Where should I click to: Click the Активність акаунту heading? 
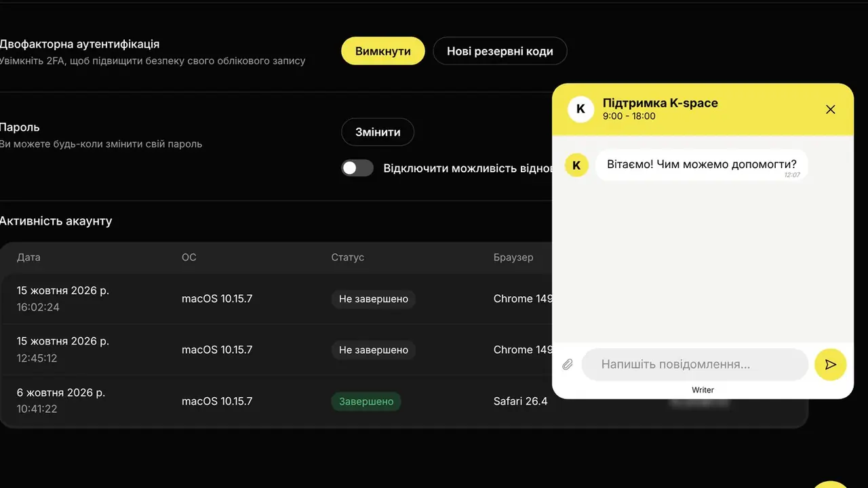[x=56, y=221]
